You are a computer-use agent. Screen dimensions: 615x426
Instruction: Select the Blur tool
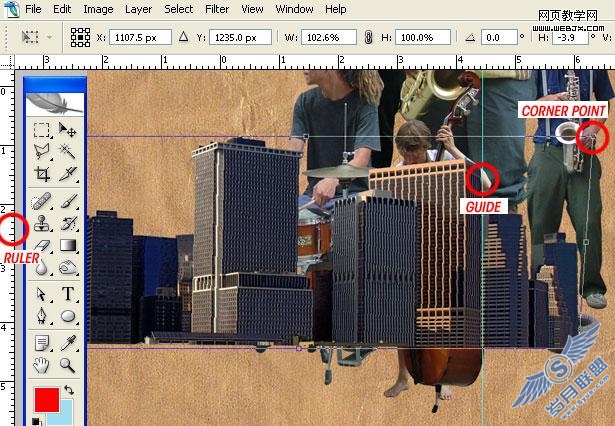tap(42, 268)
